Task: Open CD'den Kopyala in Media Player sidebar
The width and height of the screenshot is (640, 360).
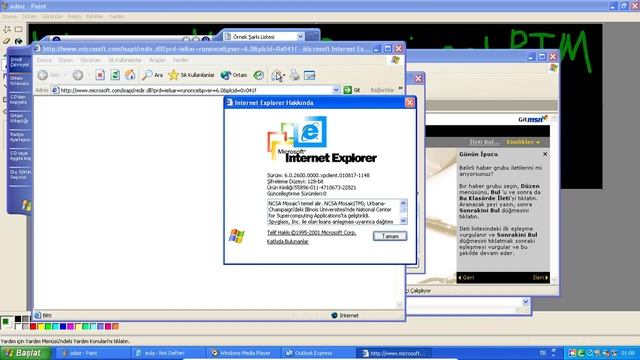Action: click(x=20, y=100)
